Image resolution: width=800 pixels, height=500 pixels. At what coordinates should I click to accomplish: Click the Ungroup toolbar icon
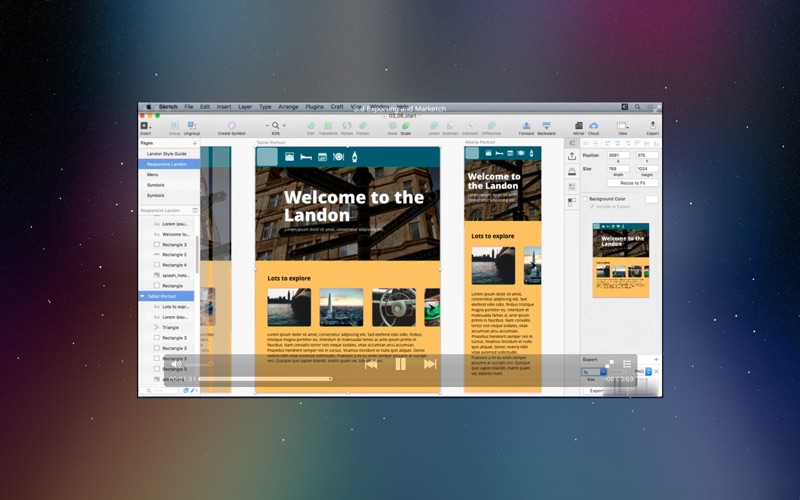click(191, 128)
